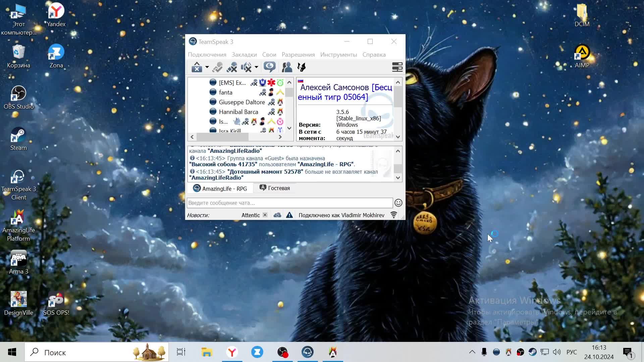Click the wolf-head toolbar icon
The width and height of the screenshot is (644, 362).
(302, 67)
